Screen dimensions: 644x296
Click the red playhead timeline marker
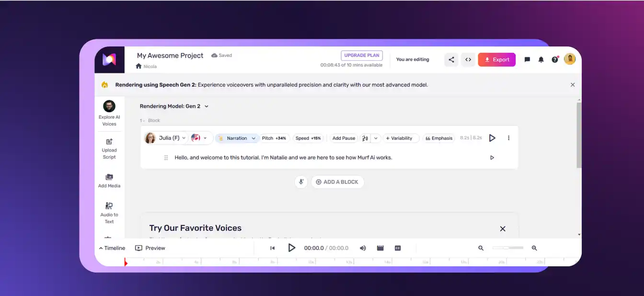point(125,262)
